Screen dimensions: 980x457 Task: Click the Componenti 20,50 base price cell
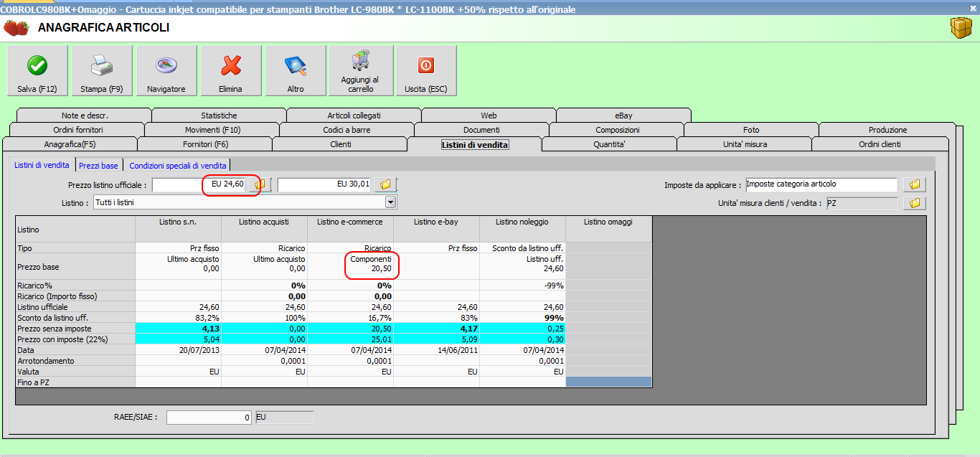point(351,266)
